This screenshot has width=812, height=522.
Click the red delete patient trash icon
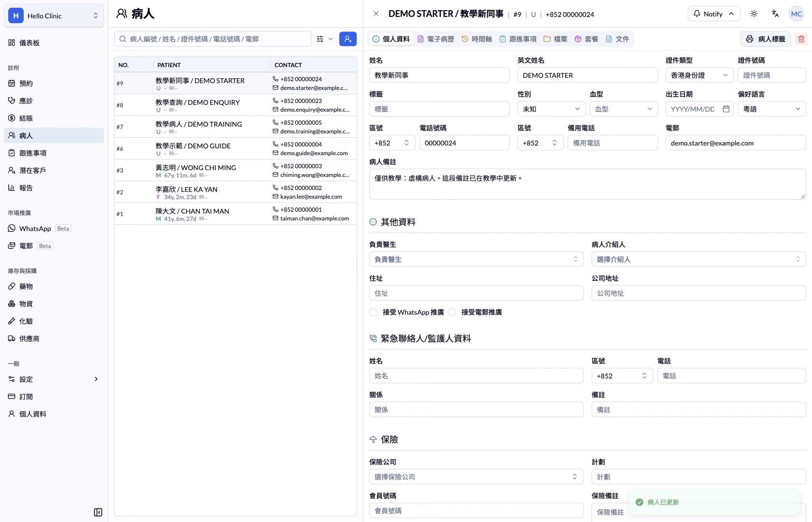[801, 39]
